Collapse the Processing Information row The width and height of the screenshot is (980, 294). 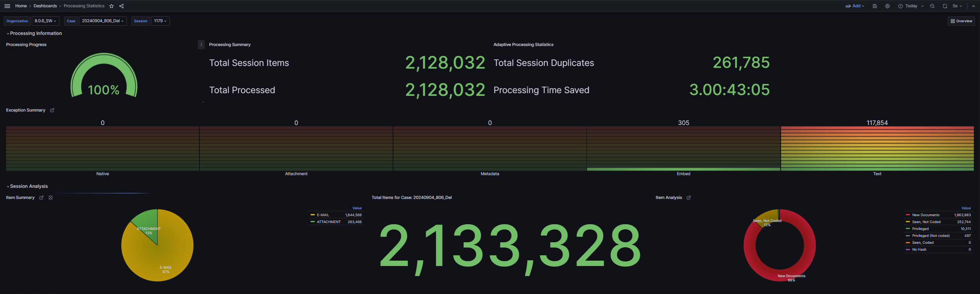tap(34, 33)
